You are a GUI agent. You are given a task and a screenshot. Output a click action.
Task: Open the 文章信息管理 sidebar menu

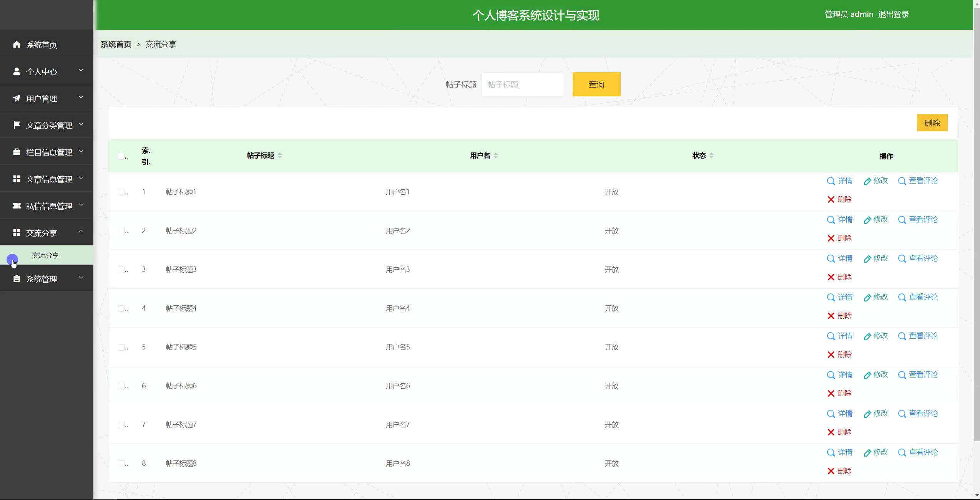click(47, 179)
